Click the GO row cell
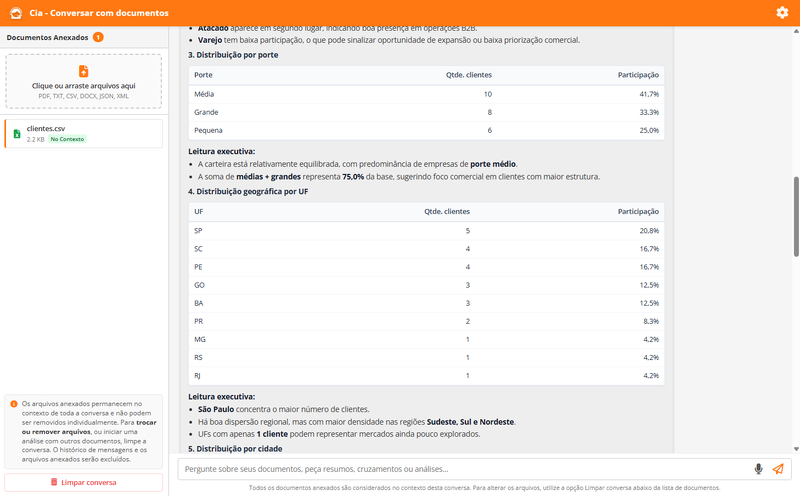The image size is (800, 496). [199, 285]
